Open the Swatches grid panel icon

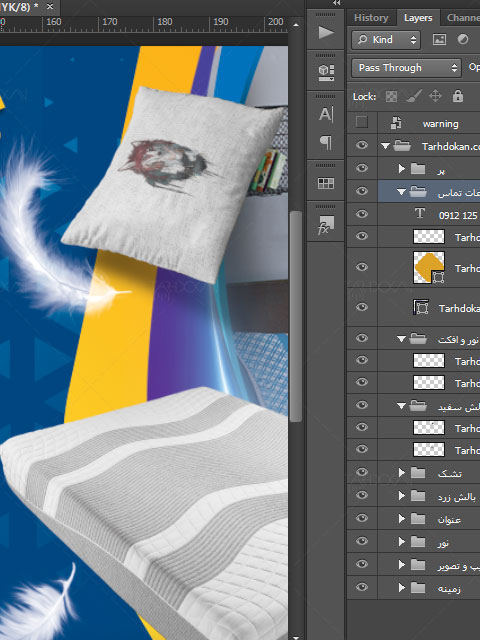pos(326,183)
